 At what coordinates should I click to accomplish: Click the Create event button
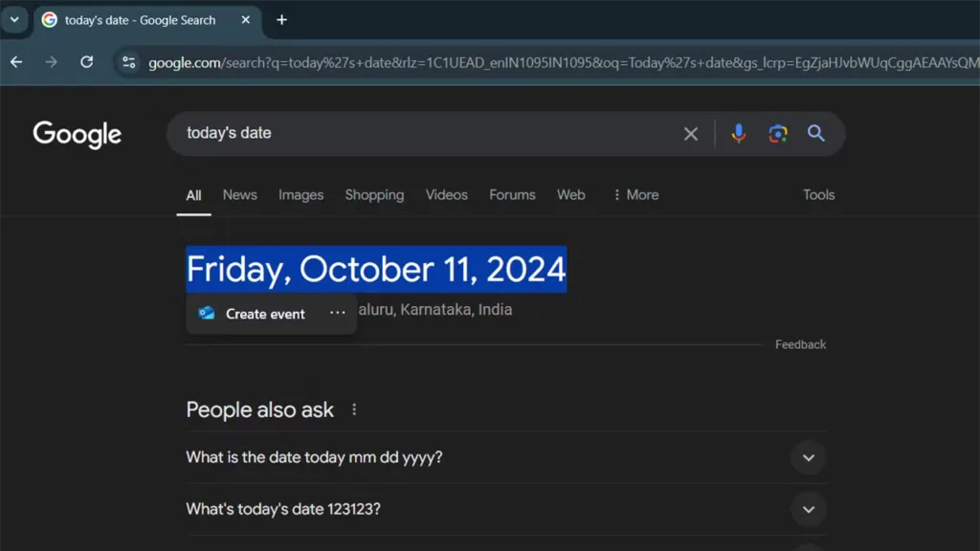click(253, 314)
